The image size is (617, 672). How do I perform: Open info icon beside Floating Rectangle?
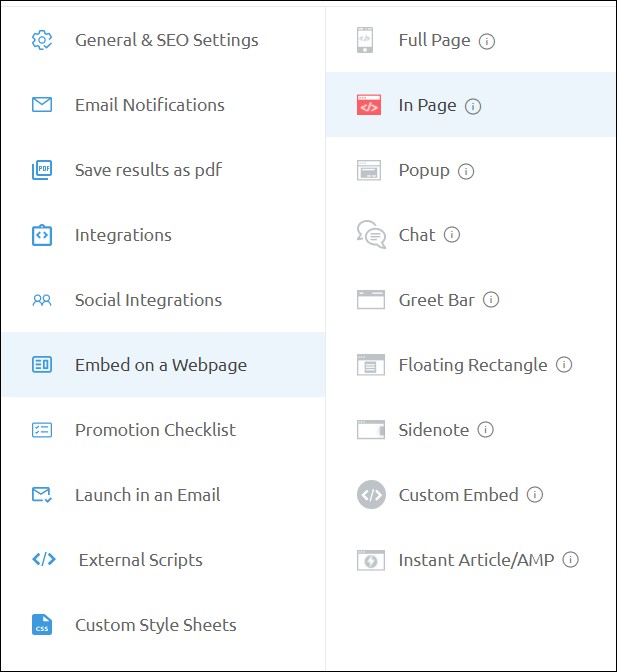coord(564,365)
